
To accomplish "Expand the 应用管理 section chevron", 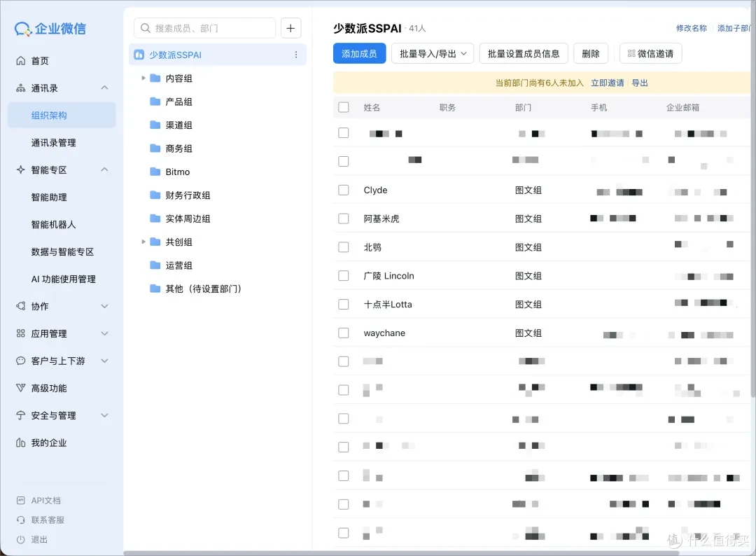I will point(104,334).
